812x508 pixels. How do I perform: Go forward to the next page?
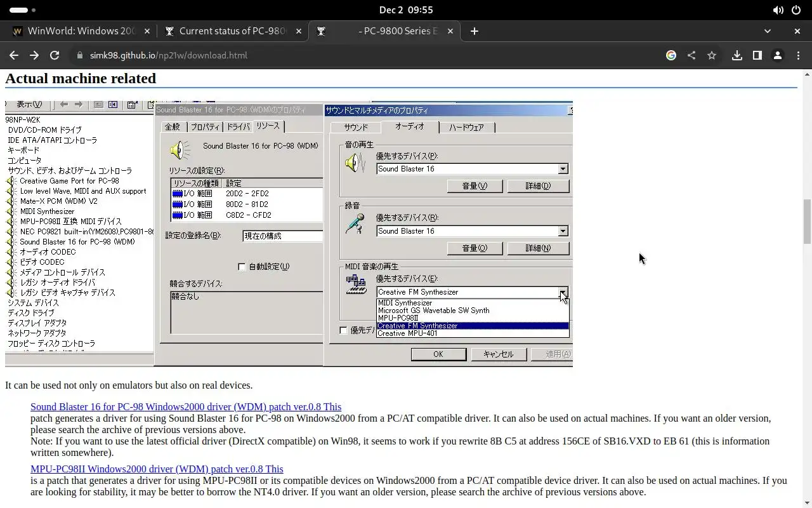click(34, 55)
